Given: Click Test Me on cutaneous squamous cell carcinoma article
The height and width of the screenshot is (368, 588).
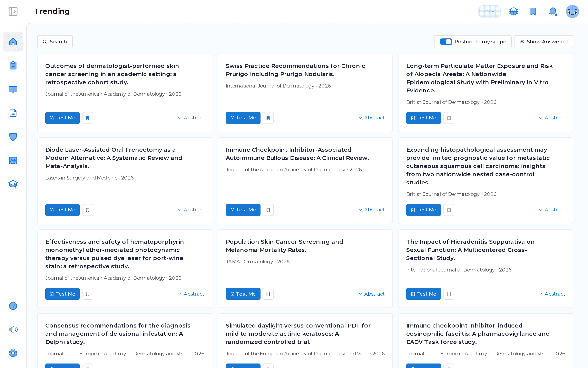Looking at the screenshot, I should point(423,210).
